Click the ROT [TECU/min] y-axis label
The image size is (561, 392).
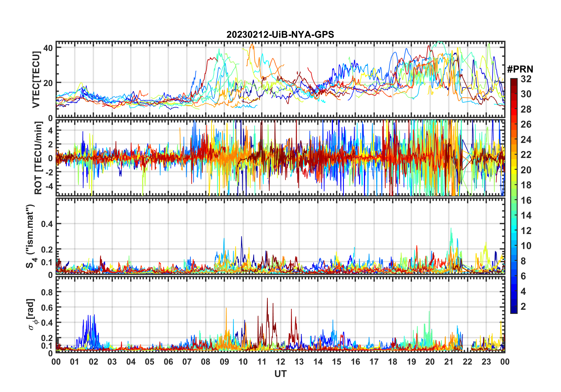[x=38, y=158]
